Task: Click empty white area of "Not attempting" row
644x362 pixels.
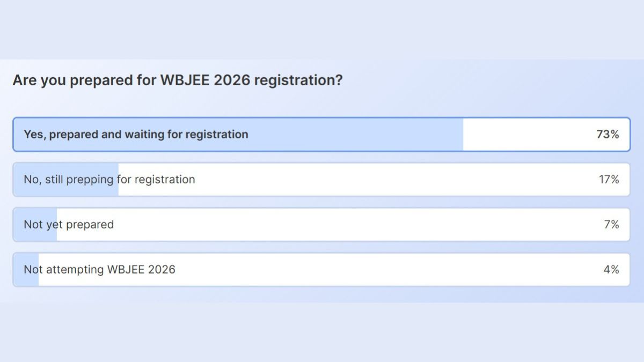Action: [376, 269]
